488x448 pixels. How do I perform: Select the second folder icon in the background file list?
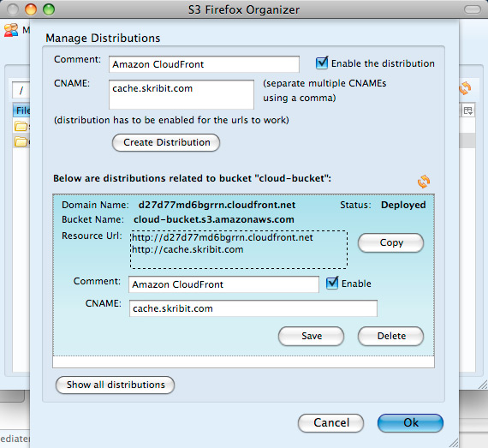pos(21,141)
